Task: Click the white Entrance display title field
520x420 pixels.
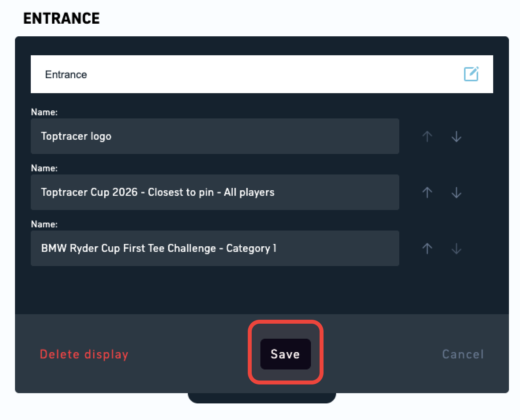Action: [x=262, y=74]
